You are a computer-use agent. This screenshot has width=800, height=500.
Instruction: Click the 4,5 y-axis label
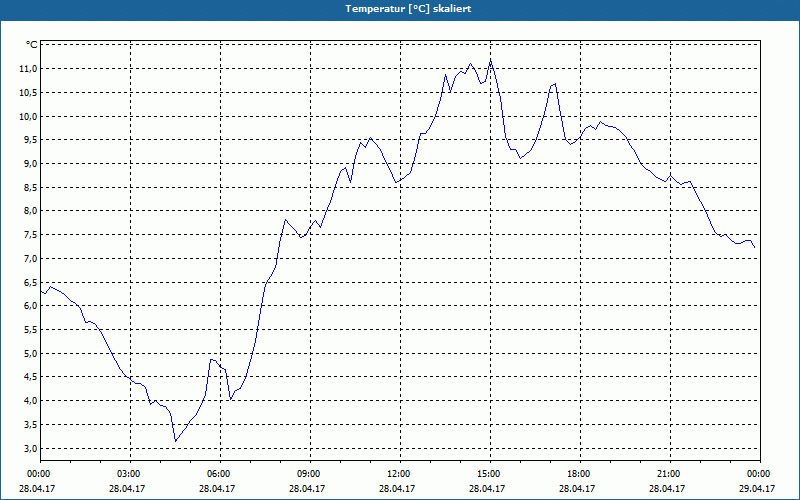(31, 377)
